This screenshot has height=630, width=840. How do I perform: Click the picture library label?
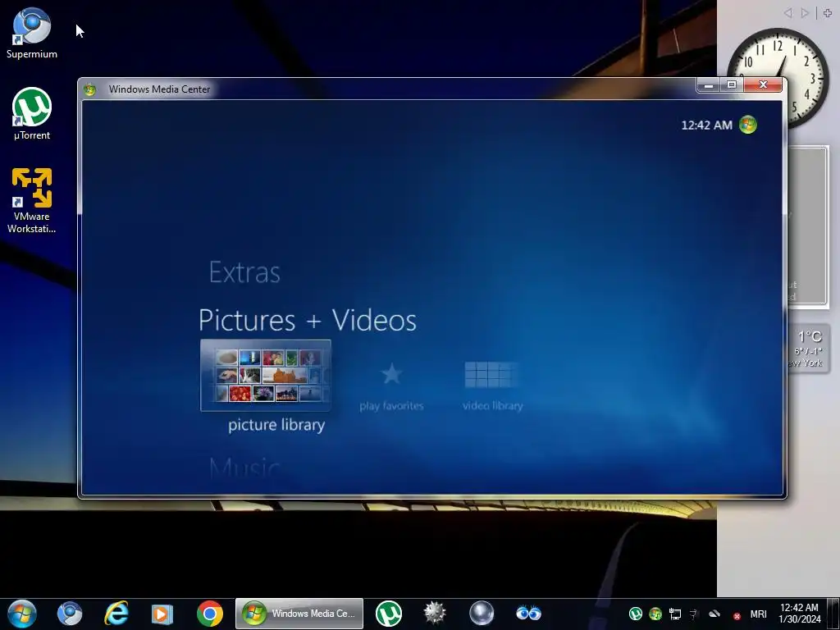tap(276, 425)
